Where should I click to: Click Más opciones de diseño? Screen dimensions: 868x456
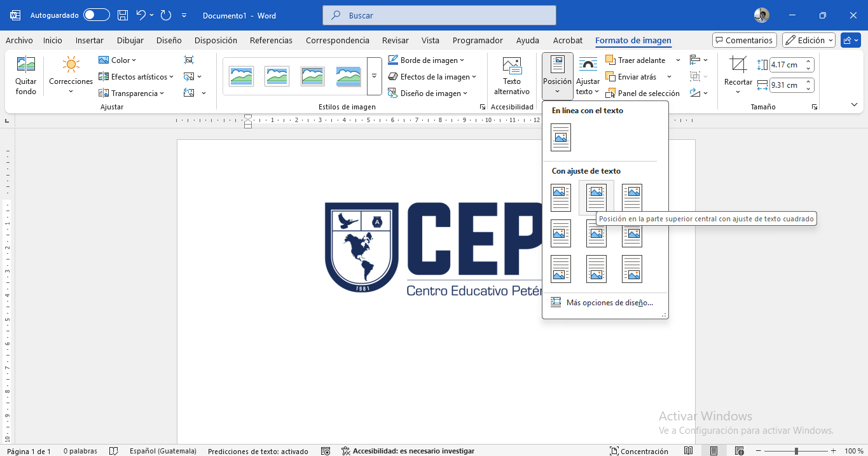point(605,303)
